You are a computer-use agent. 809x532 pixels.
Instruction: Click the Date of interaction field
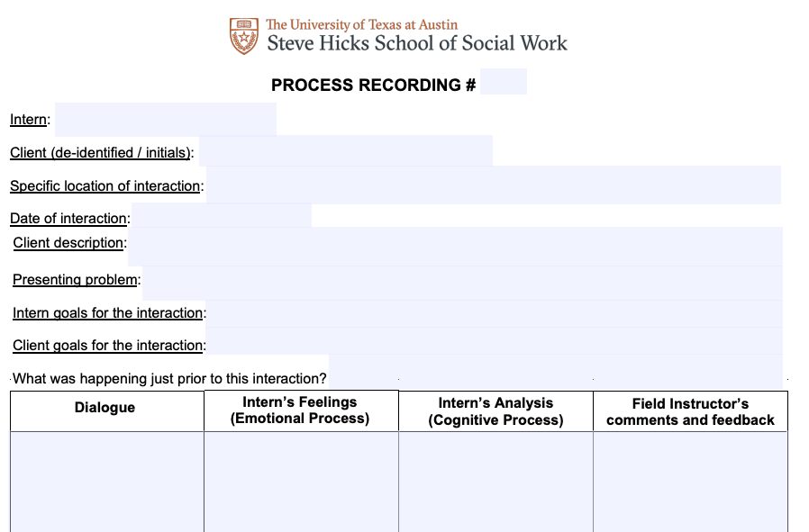[222, 215]
